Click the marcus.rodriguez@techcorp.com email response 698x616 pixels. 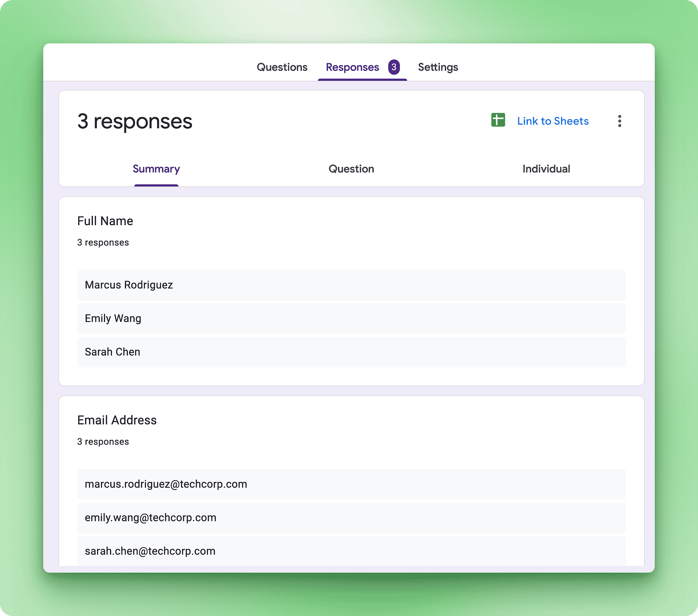tap(166, 484)
